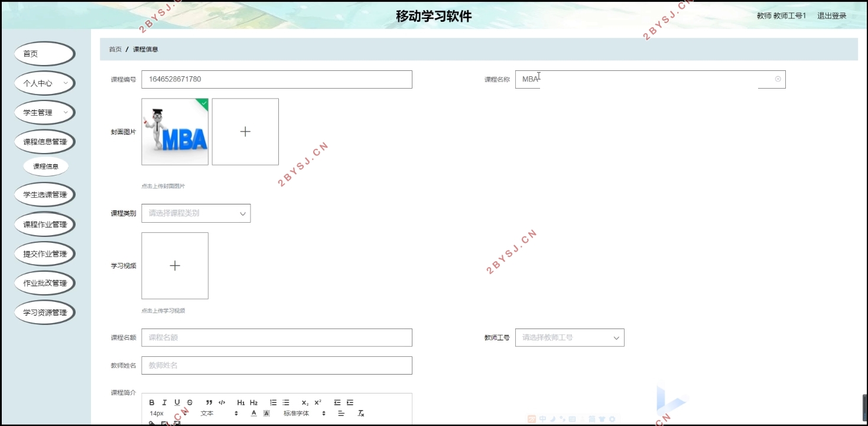Open the text background color picker
Screen dimensions: 868x426
tap(266, 413)
